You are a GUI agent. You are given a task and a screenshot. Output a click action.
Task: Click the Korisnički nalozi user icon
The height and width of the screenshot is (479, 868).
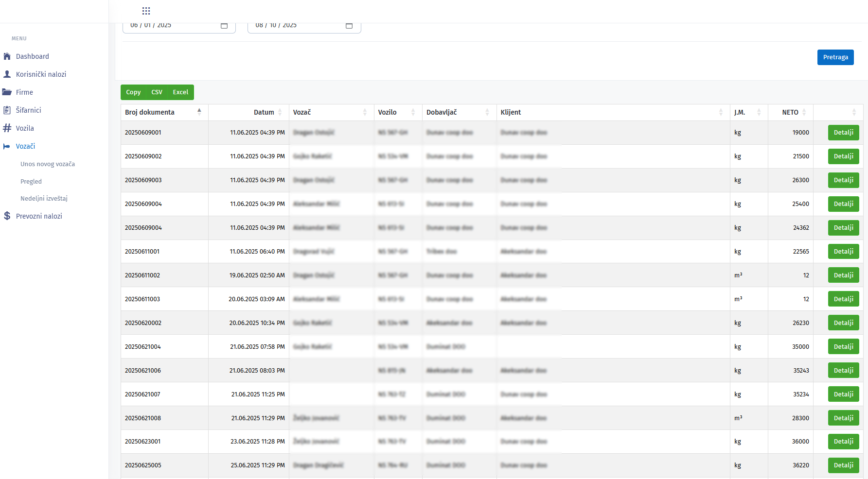point(7,74)
